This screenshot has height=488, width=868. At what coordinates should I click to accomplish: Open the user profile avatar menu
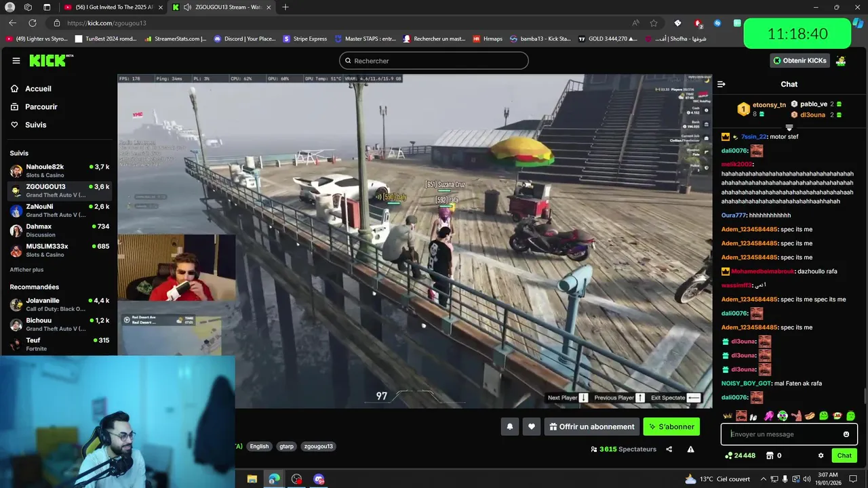pyautogui.click(x=841, y=60)
